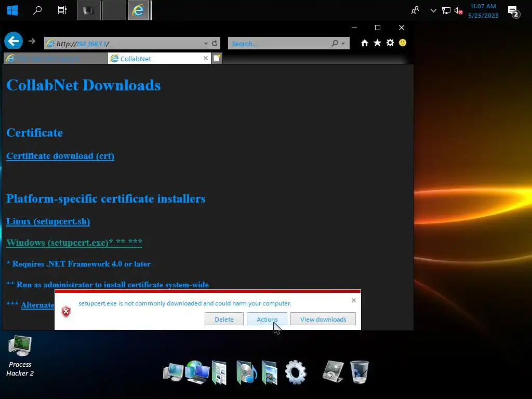Click the Settings gear dock icon
Image resolution: width=532 pixels, height=399 pixels.
296,372
